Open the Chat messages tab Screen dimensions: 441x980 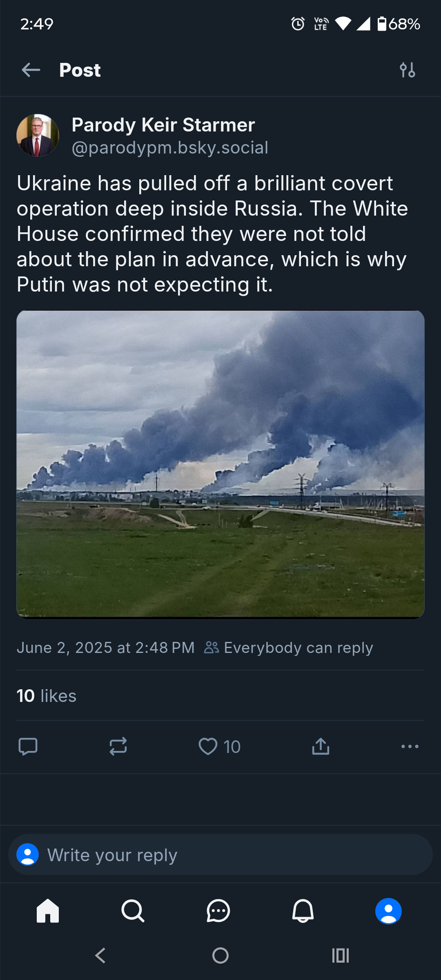(218, 911)
